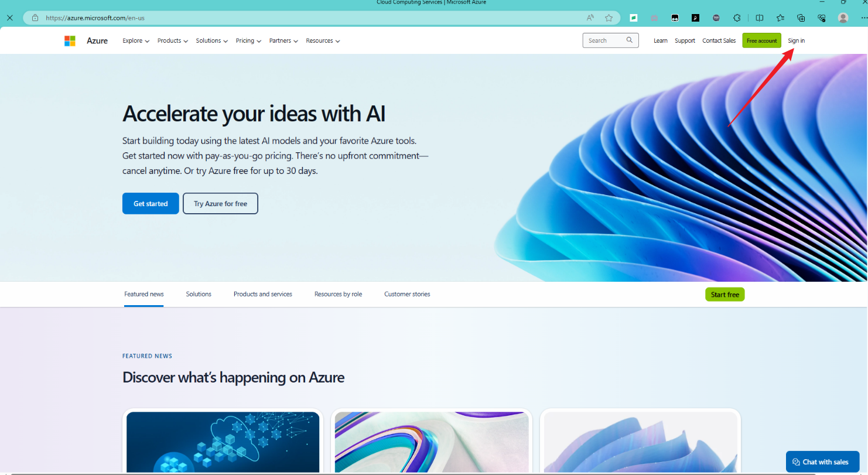Screen dimensions: 868x475
Task: Click the Microsoft logo in the header
Action: click(x=70, y=40)
